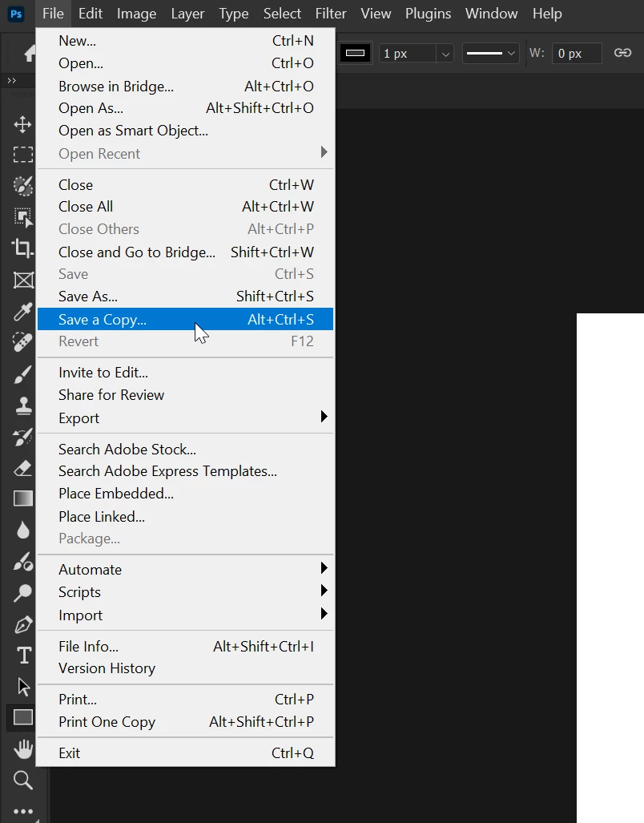Choose Place Embedded...

coord(186,494)
